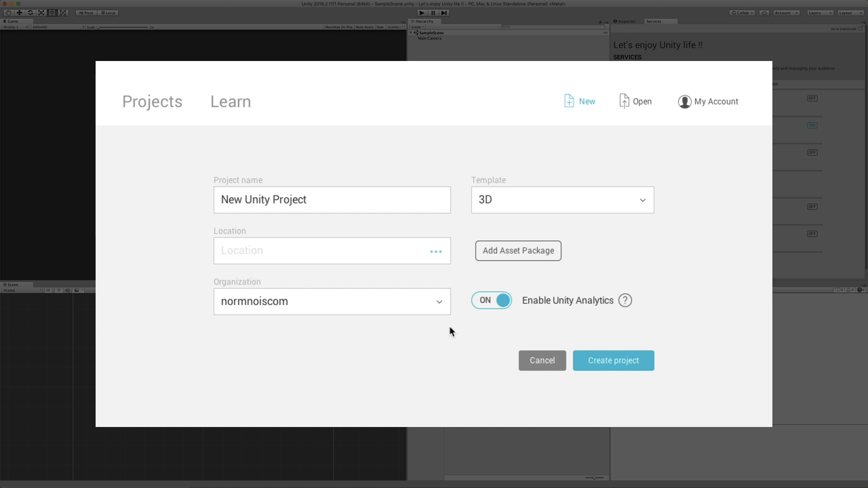Open the Layout dropdown in Unity toolbar
This screenshot has width=868, height=488.
point(848,13)
